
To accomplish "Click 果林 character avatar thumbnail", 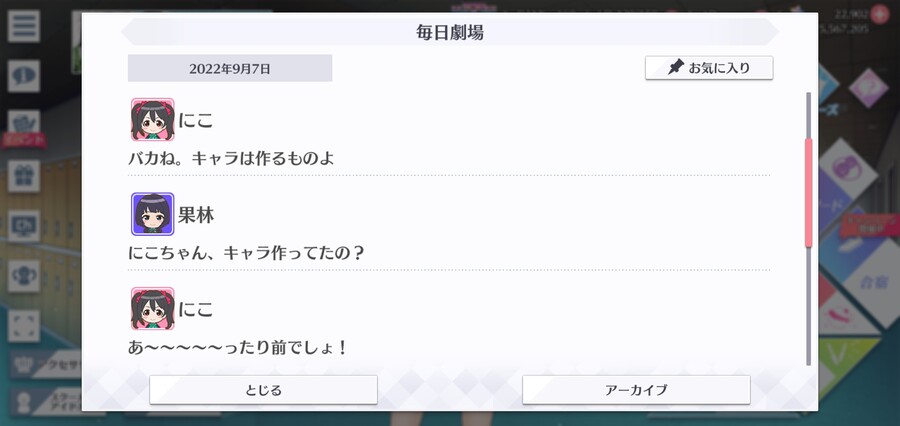I will click(153, 214).
